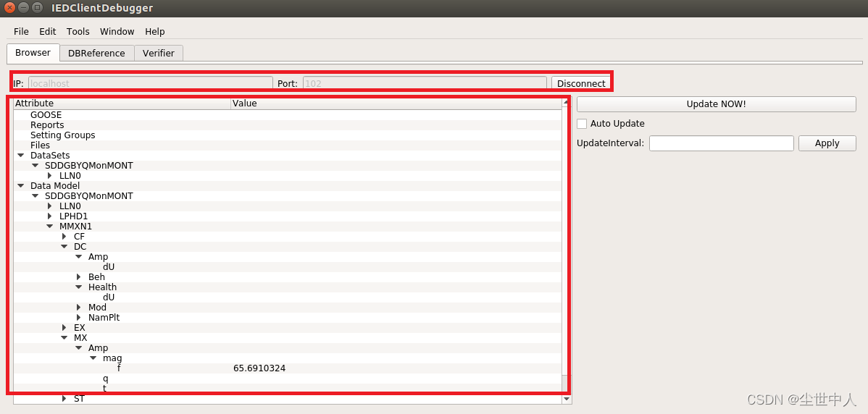Focus the UpdateInterval input field
This screenshot has width=868, height=414.
pos(722,143)
